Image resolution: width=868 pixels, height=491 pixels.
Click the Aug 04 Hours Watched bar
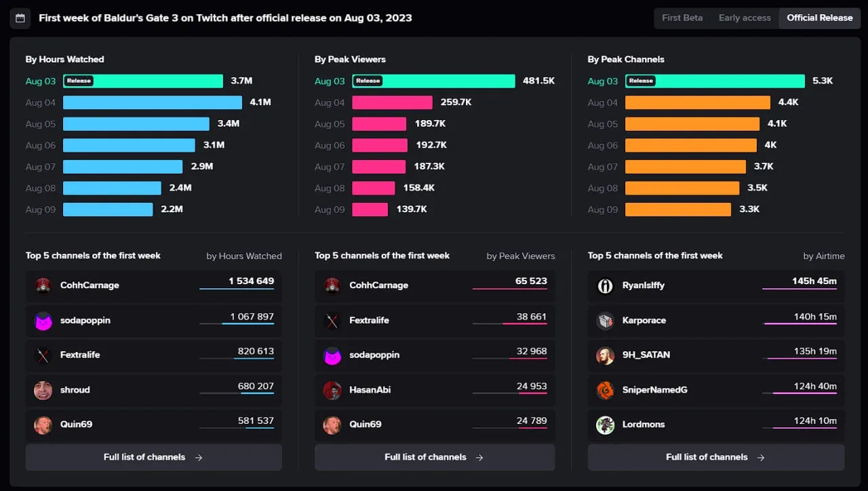coord(153,102)
